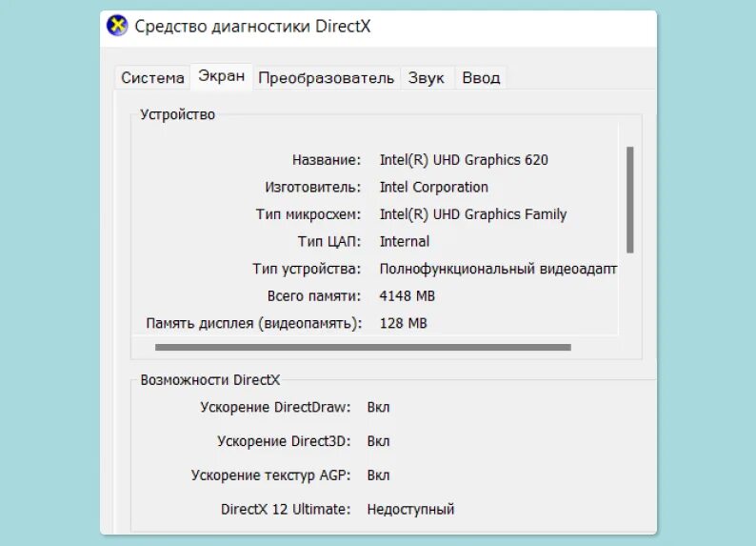Click the Internal DAC type value

pos(404,241)
